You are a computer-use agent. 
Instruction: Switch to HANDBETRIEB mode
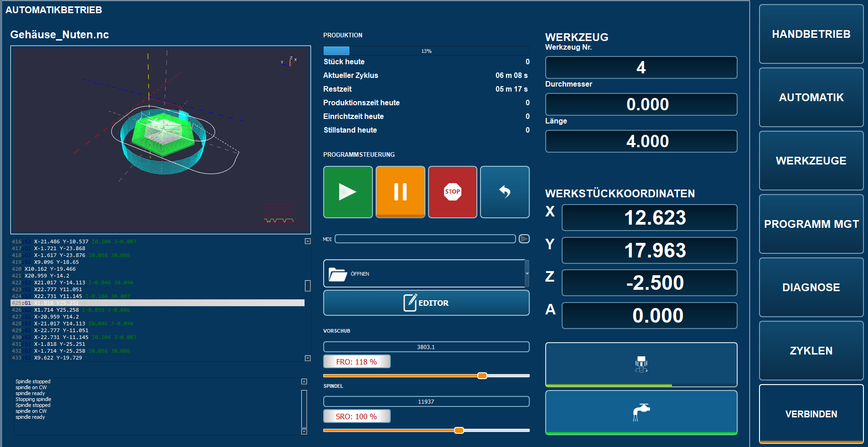(x=811, y=34)
